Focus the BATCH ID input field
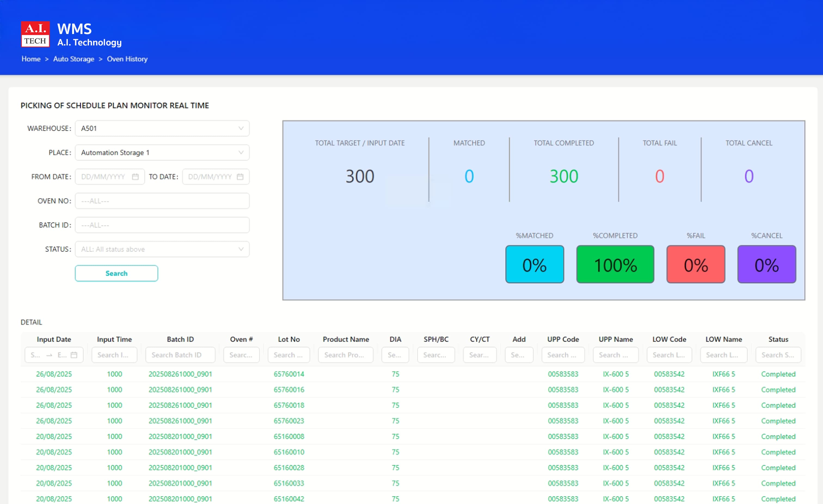This screenshot has height=504, width=823. point(162,225)
